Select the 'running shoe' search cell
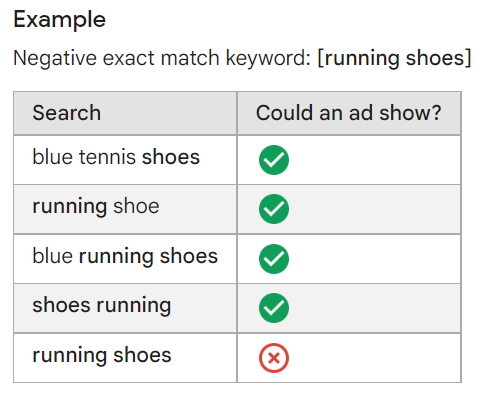The width and height of the screenshot is (484, 394). click(x=125, y=209)
